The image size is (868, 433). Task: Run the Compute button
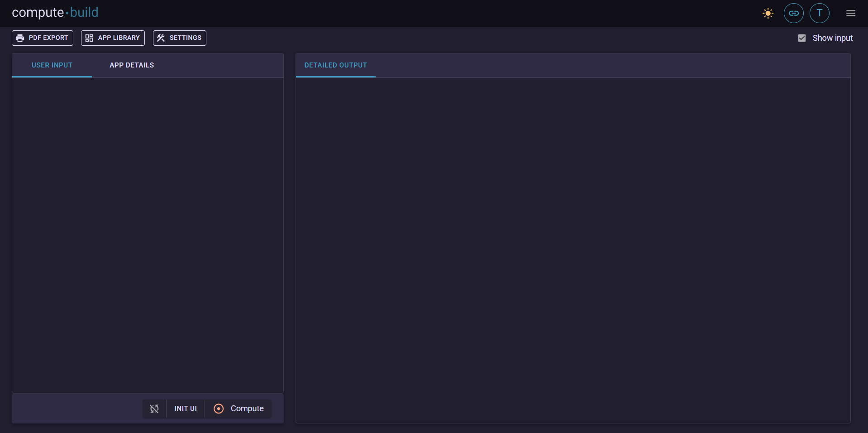pyautogui.click(x=239, y=409)
